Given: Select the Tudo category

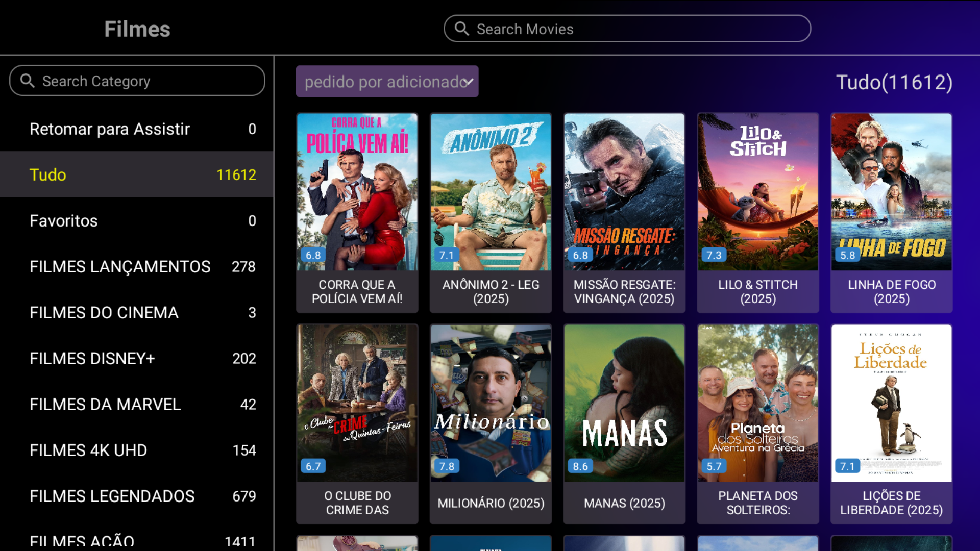Looking at the screenshot, I should [x=137, y=174].
